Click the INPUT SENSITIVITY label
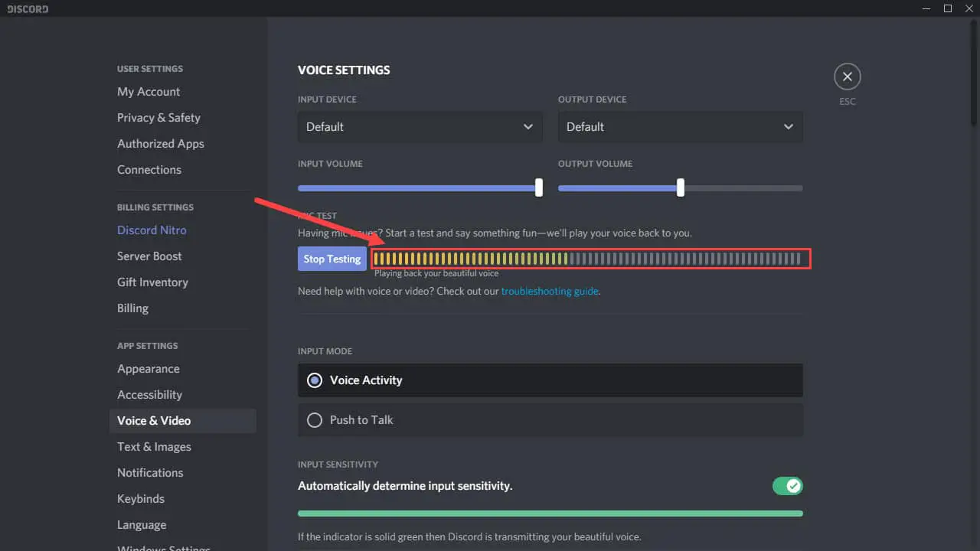The height and width of the screenshot is (551, 980). (x=338, y=465)
